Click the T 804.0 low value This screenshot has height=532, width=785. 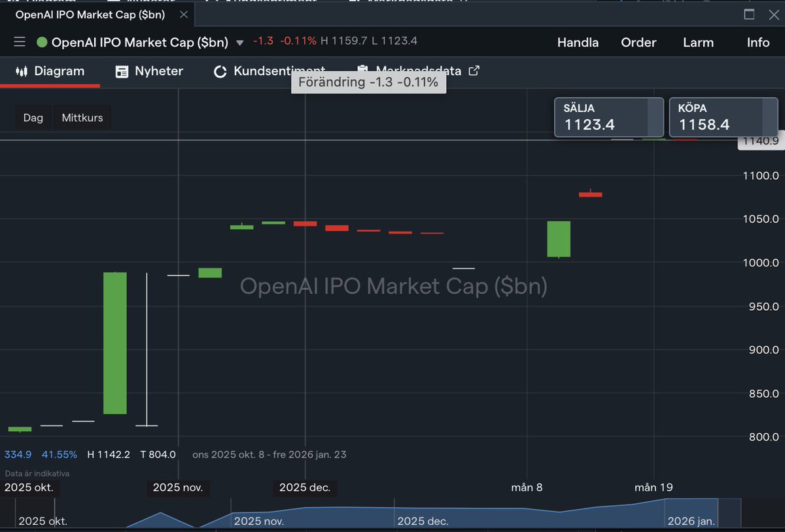pyautogui.click(x=158, y=454)
